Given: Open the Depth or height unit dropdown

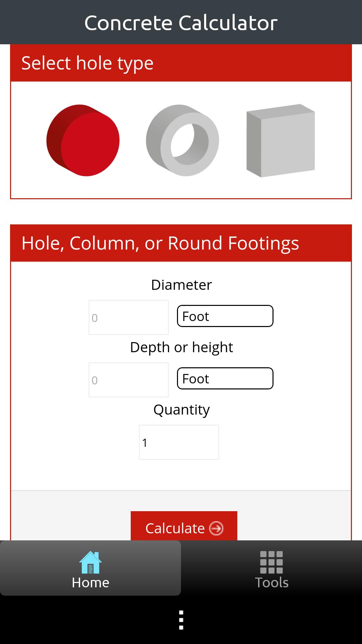Looking at the screenshot, I should pos(225,378).
